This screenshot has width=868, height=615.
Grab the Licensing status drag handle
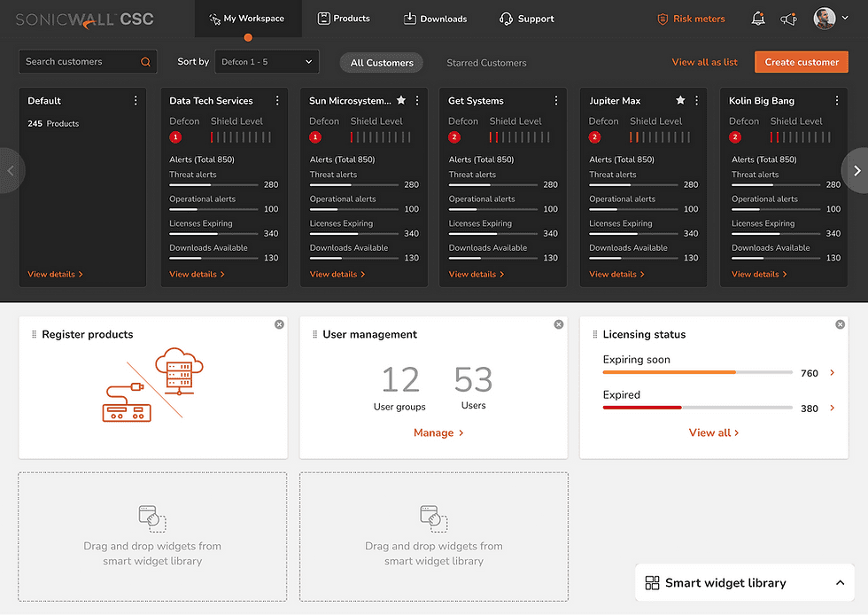[594, 335]
